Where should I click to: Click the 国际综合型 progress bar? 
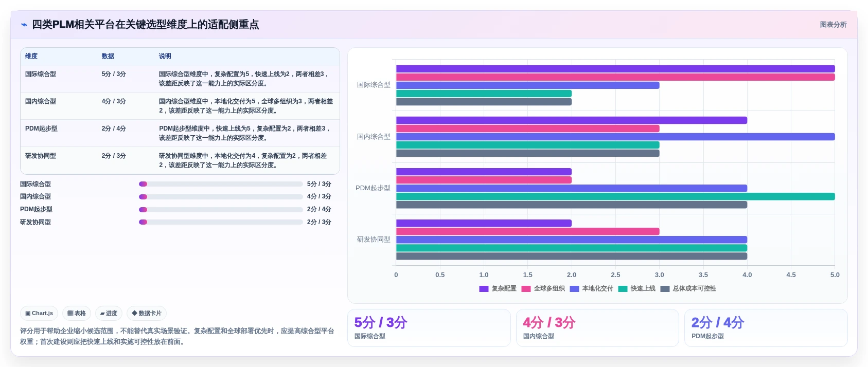(x=221, y=184)
